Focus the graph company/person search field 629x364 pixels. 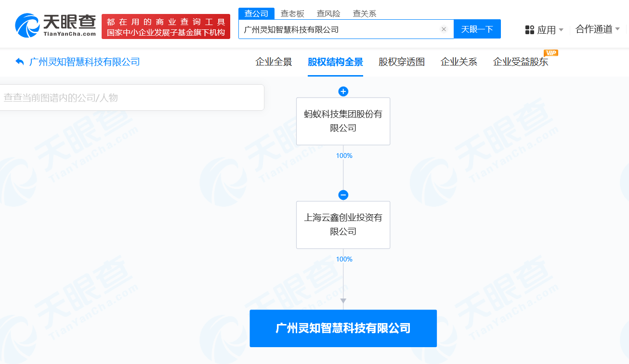click(x=131, y=97)
